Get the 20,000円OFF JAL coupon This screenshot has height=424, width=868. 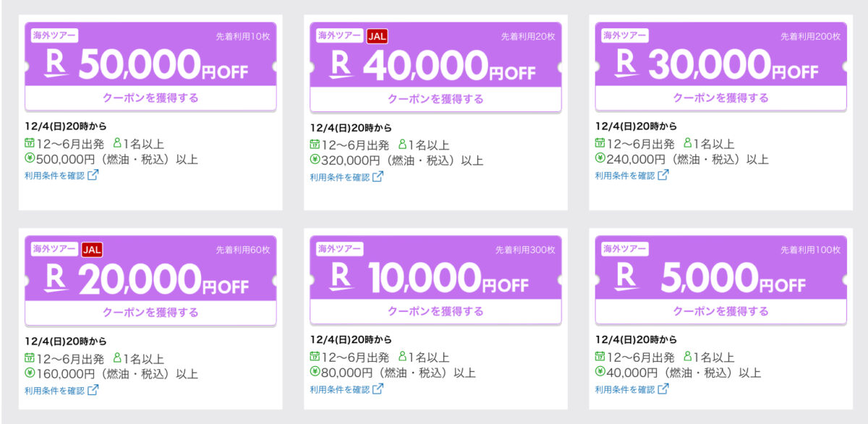coord(150,313)
